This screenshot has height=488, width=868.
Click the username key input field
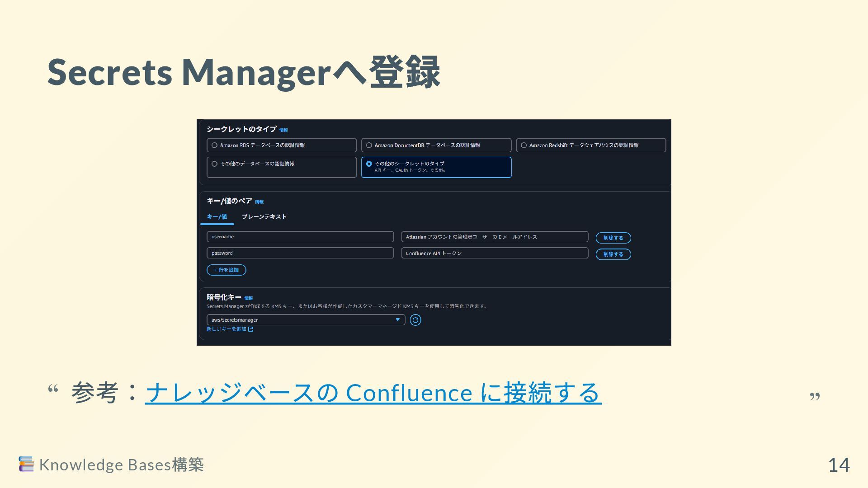[x=300, y=237]
